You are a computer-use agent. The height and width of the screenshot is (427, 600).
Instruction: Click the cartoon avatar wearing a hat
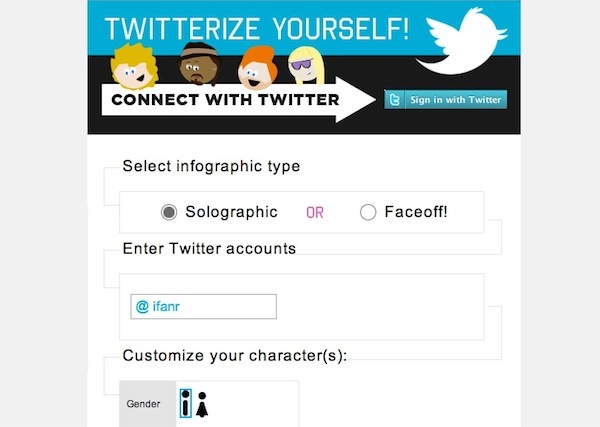(x=194, y=67)
